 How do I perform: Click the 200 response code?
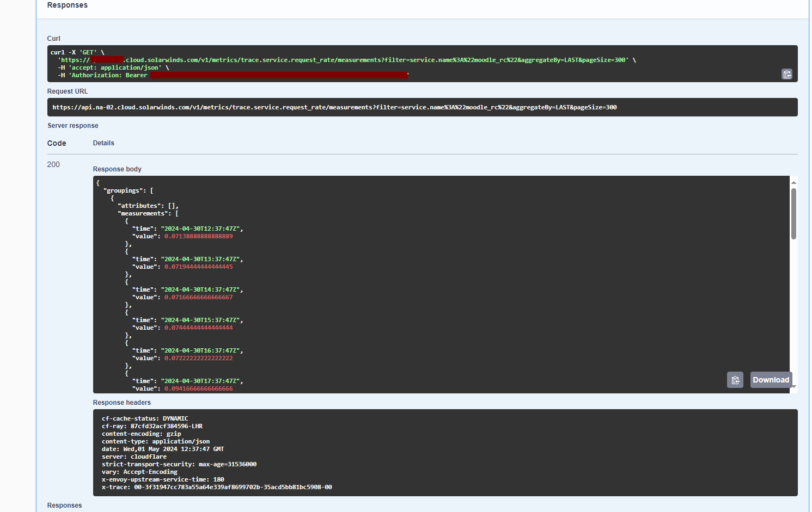point(53,164)
